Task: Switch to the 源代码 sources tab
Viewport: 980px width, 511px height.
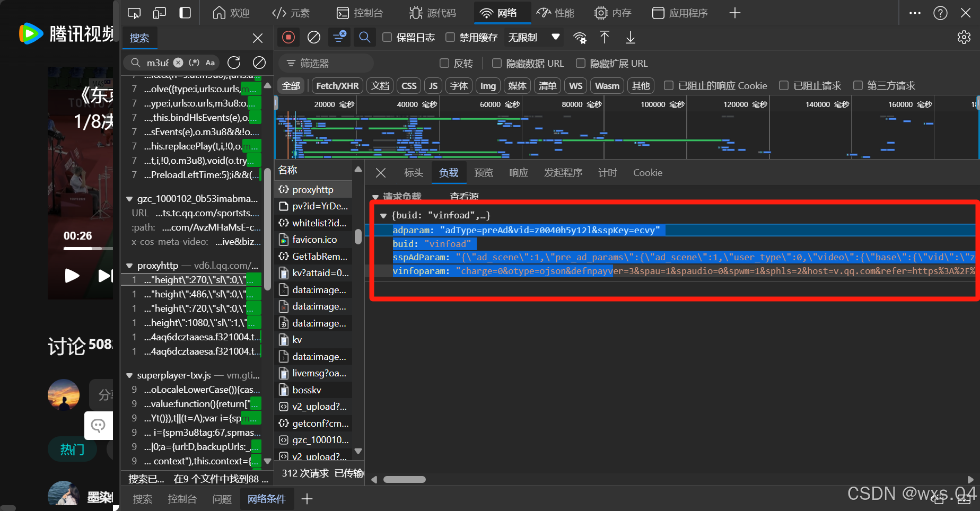Action: coord(433,13)
